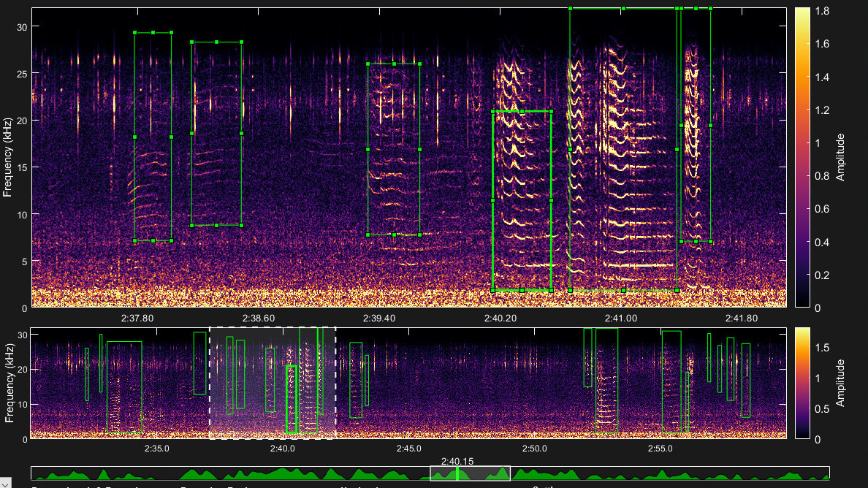The image size is (868, 488).
Task: Click top-center handle of the widest call box
Action: pos(623,9)
